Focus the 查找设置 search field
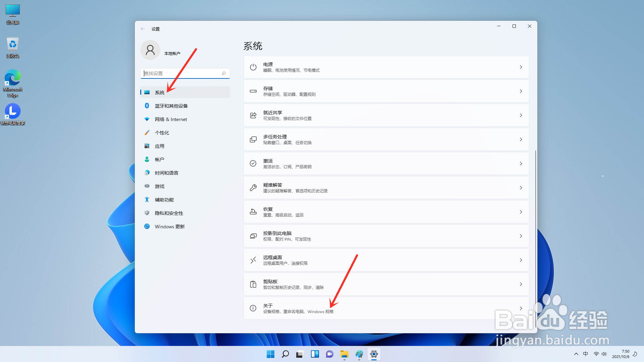The height and width of the screenshot is (362, 644). point(185,73)
